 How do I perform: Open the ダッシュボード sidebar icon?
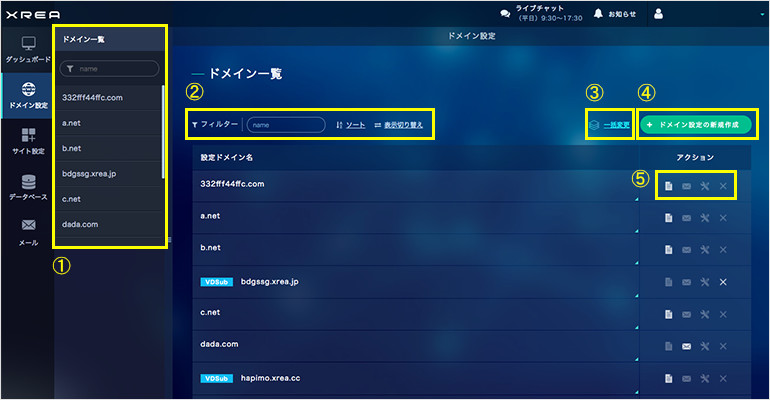(x=28, y=49)
